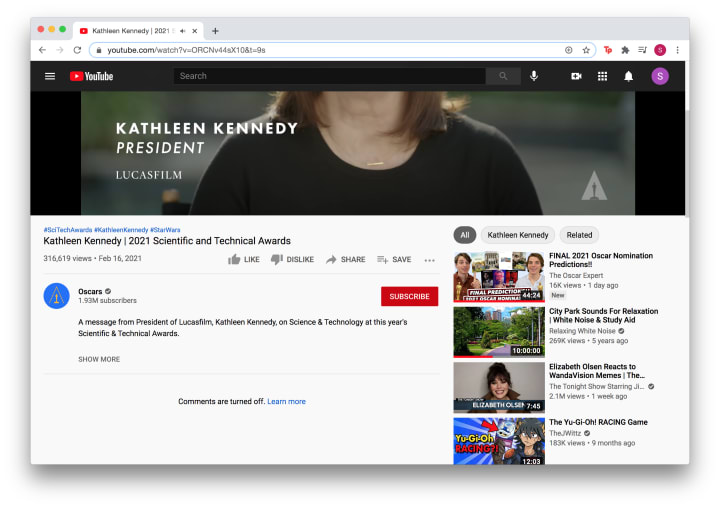The image size is (720, 508).
Task: Open title 'Elizabeth Olsen Reacts to WandaVision Memes'
Action: [x=597, y=371]
